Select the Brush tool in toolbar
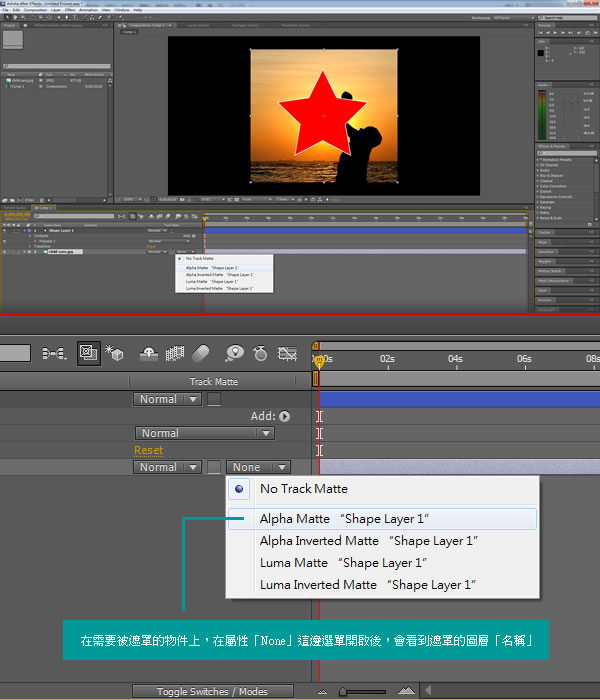Viewport: 600px width, 700px height. point(85,17)
